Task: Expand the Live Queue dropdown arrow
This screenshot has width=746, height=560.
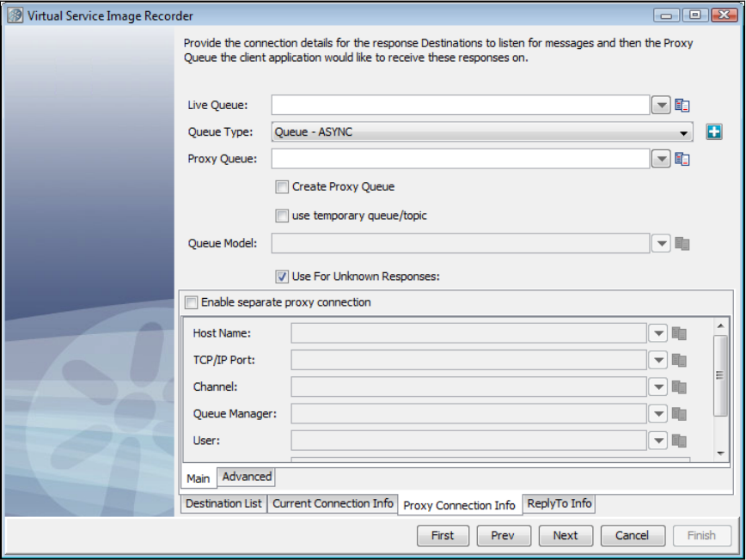Action: pyautogui.click(x=660, y=106)
